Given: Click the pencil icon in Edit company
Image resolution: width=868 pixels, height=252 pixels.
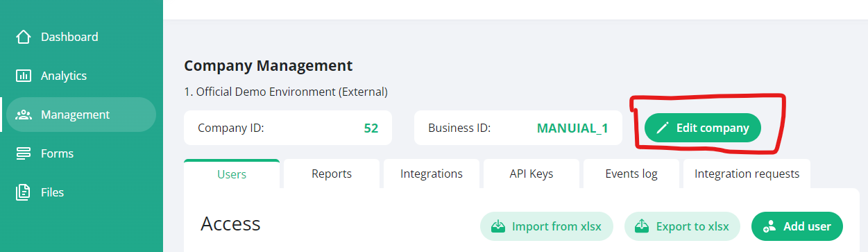Looking at the screenshot, I should (663, 128).
